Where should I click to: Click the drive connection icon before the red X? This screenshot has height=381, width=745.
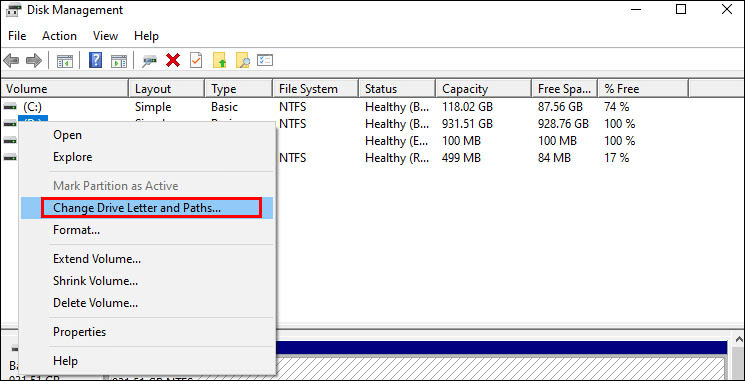[150, 61]
